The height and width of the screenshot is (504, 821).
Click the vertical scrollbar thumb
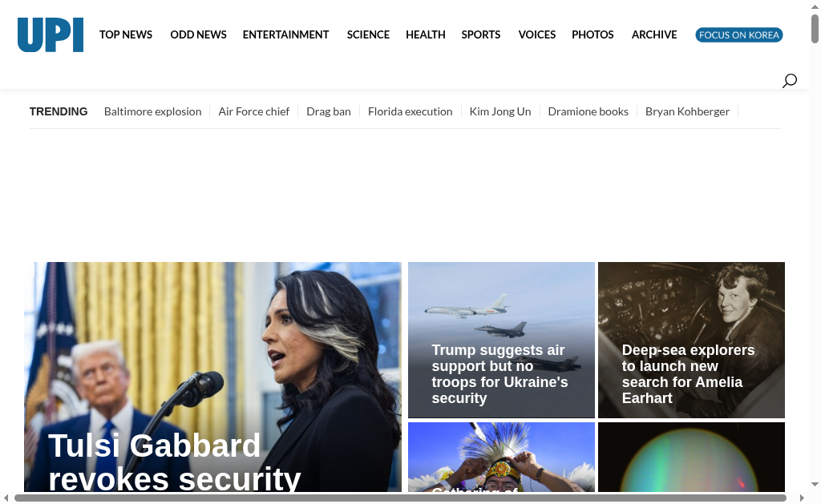[x=815, y=29]
